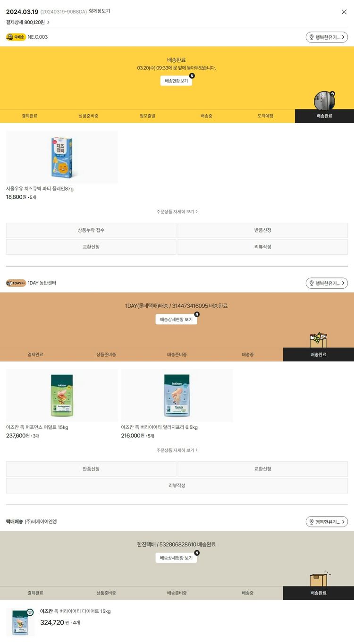Open delivery photo thumbnail with arrow
Screen dimensions: 354x644
click(x=325, y=100)
